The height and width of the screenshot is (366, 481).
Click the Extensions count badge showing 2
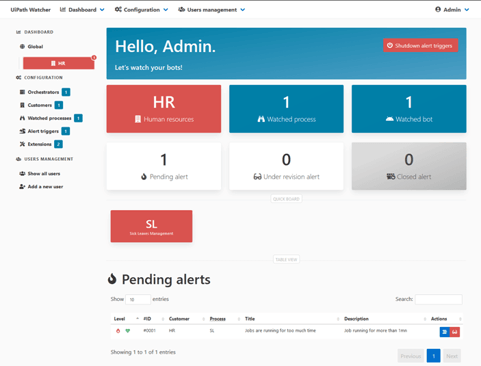point(58,144)
